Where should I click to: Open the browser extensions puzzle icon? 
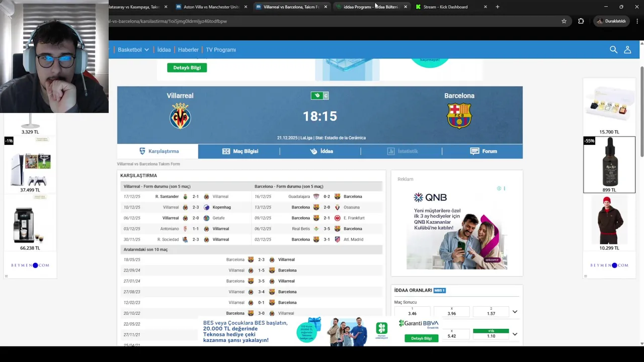point(581,21)
